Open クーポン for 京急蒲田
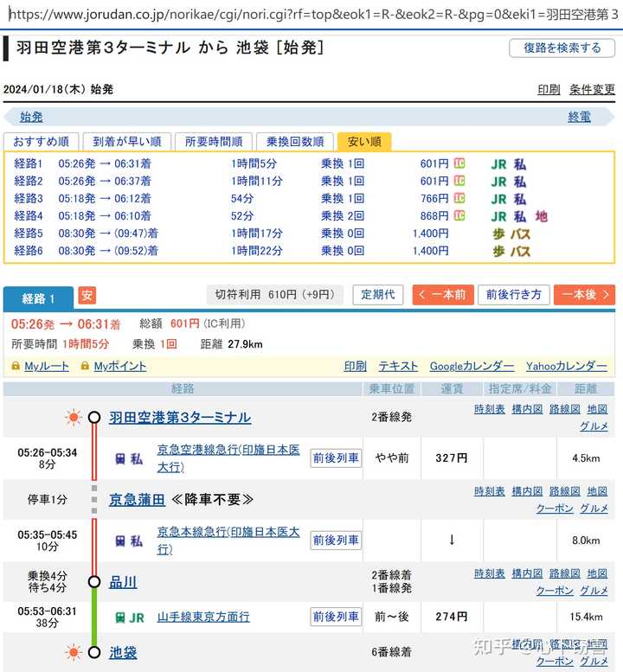 pyautogui.click(x=555, y=509)
